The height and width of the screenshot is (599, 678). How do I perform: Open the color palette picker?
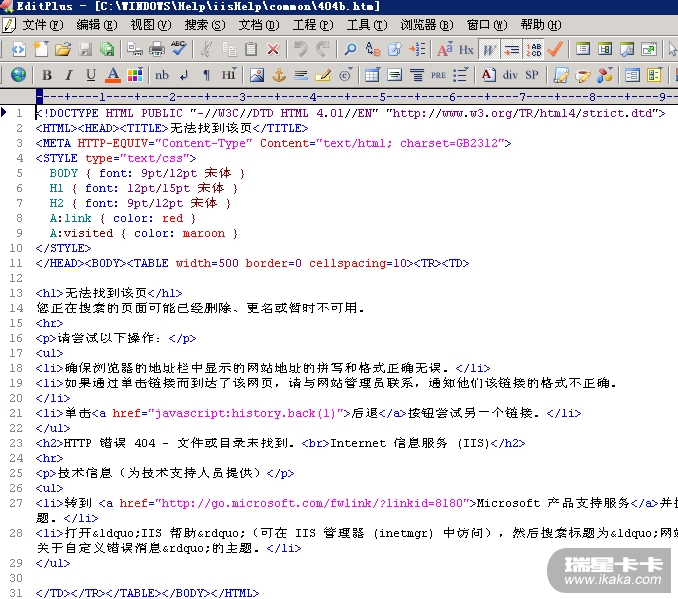[x=135, y=75]
